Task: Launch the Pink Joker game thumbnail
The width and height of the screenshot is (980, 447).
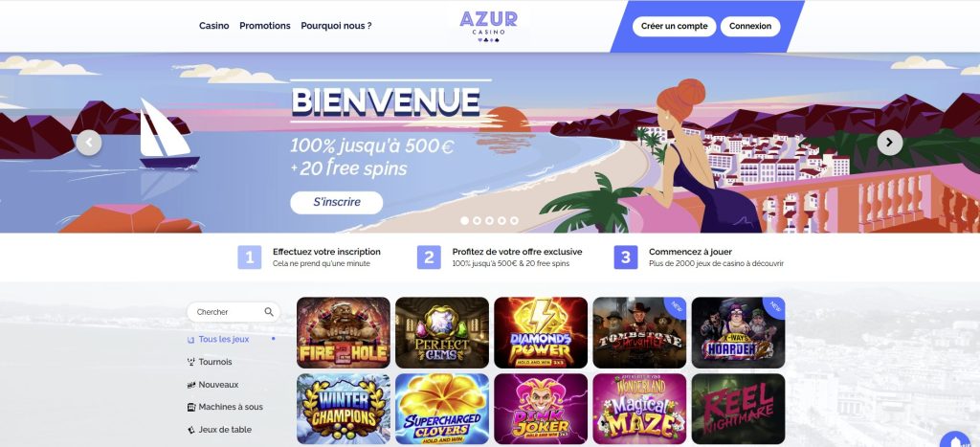Action: [x=541, y=409]
